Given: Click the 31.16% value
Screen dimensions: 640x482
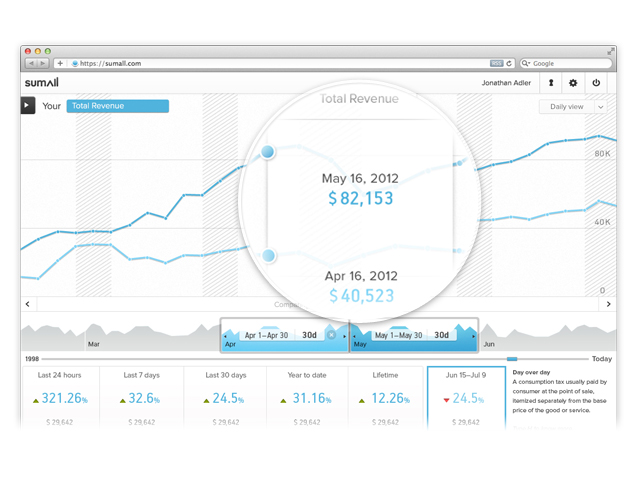Looking at the screenshot, I should point(312,398).
